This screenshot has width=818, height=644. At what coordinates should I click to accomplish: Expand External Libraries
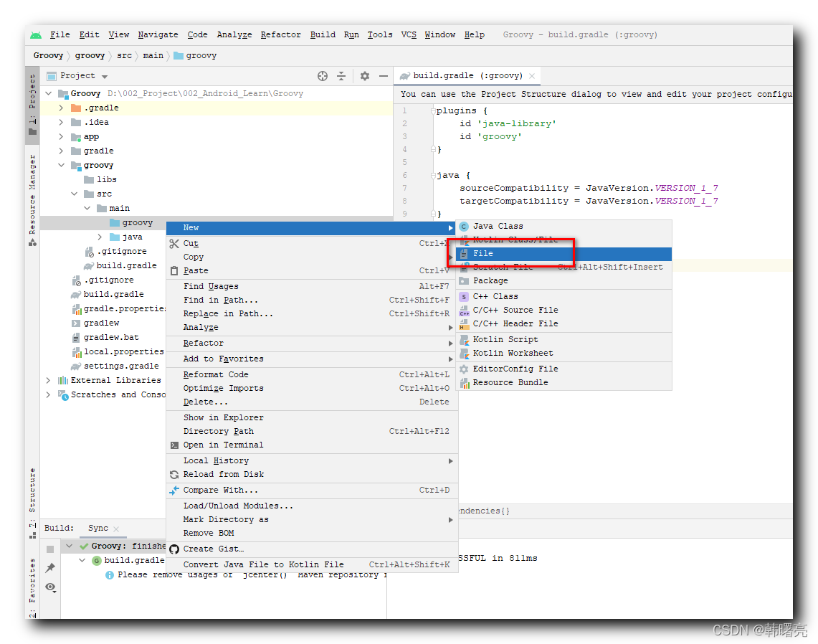[48, 381]
